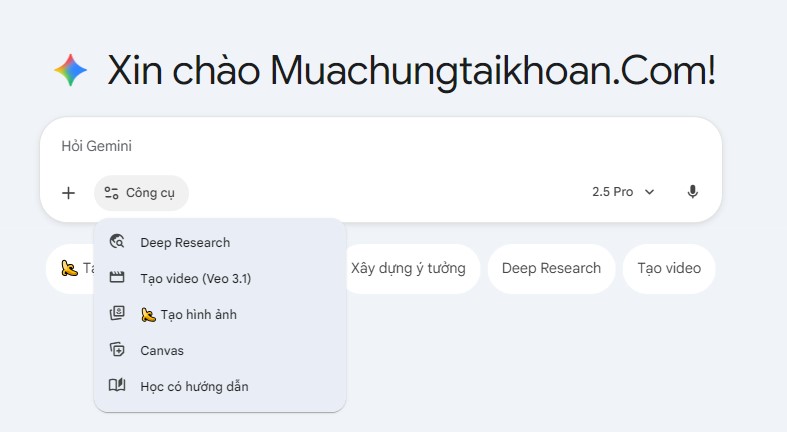Open the 2.5 Pro model dropdown
This screenshot has width=787, height=432.
(x=623, y=192)
